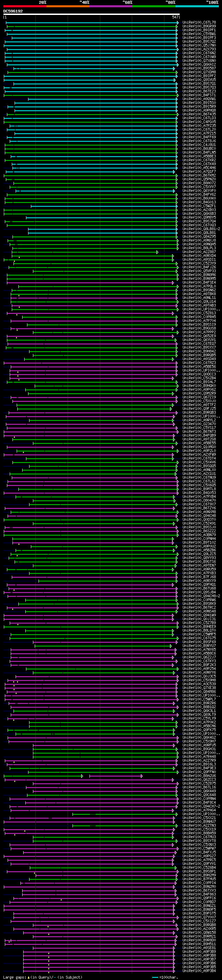Click the purple ~60% identity legend bar
Screen dimensions: 222x980
point(111,6)
